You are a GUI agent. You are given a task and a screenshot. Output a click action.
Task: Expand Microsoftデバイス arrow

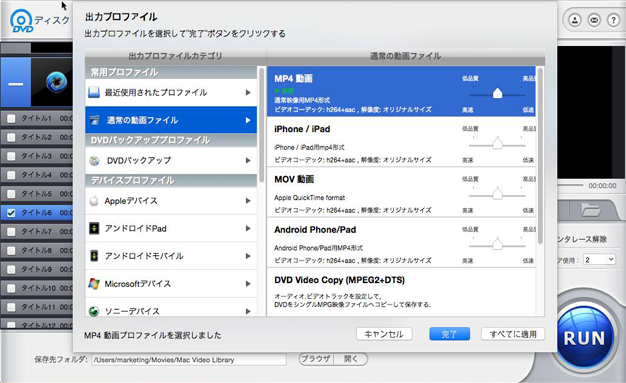point(248,284)
